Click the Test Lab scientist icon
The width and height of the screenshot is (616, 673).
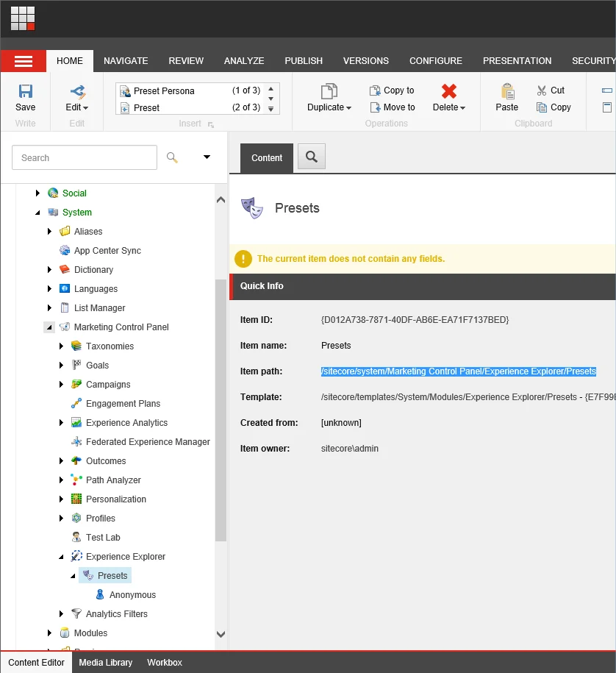coord(76,537)
